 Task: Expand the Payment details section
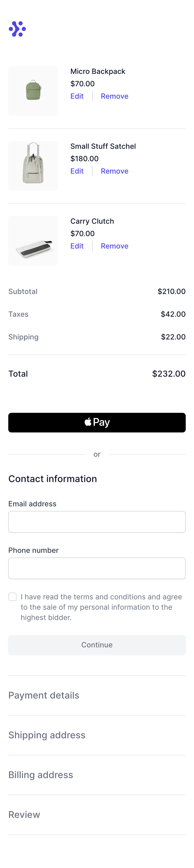97,695
